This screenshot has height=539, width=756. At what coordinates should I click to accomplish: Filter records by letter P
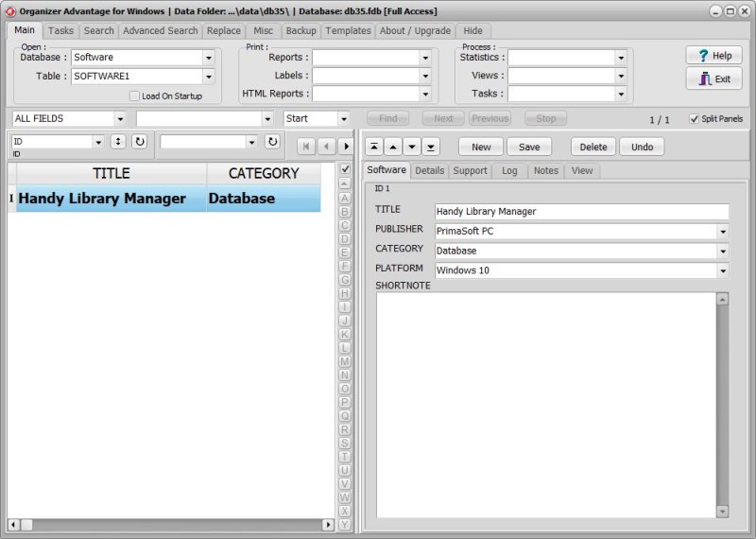[x=345, y=403]
